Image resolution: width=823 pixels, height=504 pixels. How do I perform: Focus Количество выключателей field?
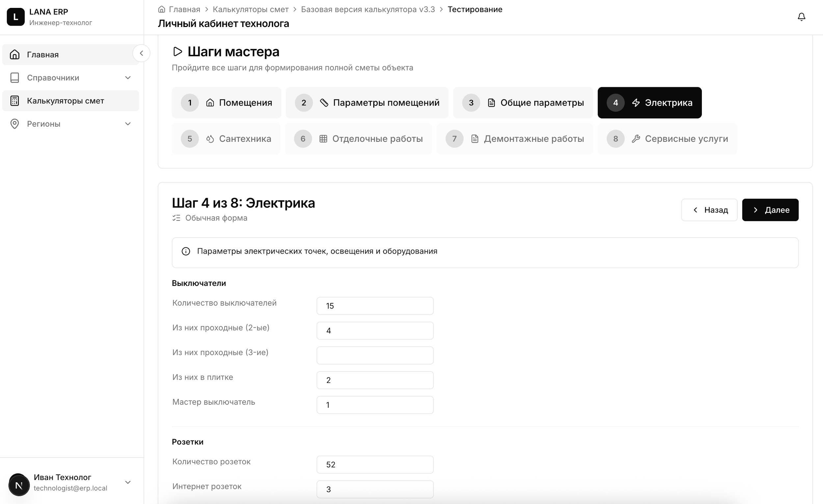[375, 306]
